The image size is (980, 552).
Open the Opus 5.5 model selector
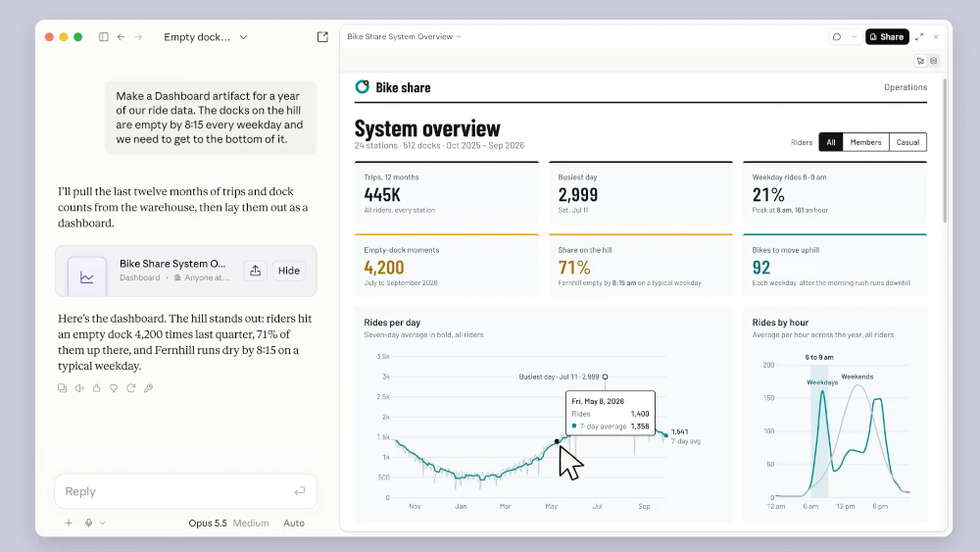[x=208, y=524]
